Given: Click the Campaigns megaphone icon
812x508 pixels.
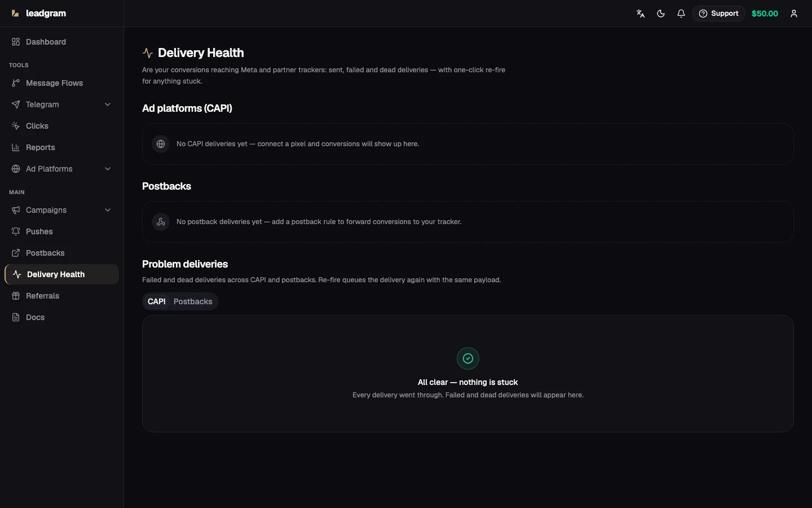Looking at the screenshot, I should (x=16, y=210).
